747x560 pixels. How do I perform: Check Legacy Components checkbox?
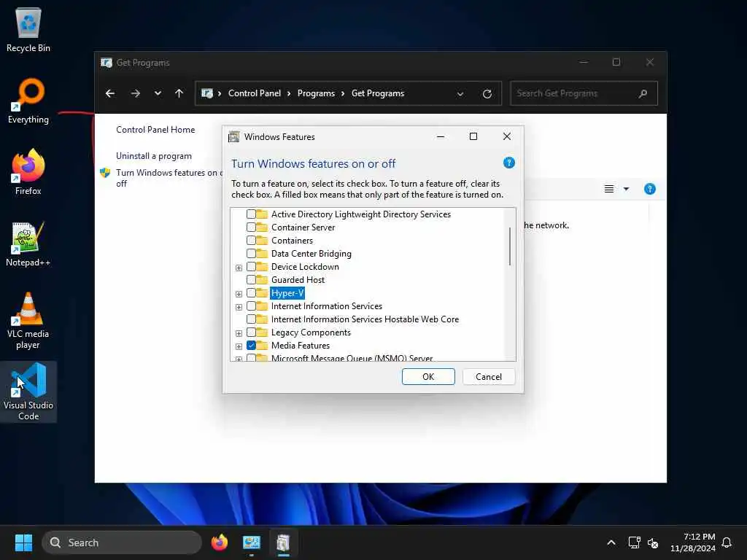tap(251, 332)
